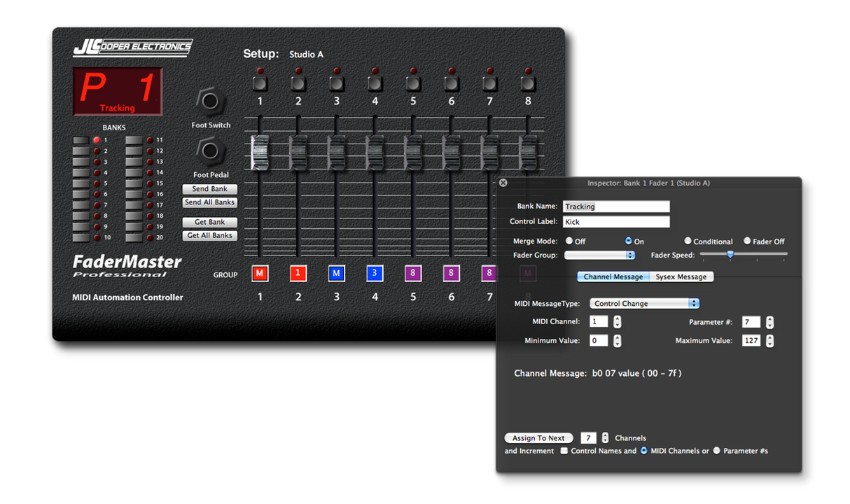Click the M group icon under fader 1
The height and width of the screenshot is (504, 850).
click(x=260, y=273)
